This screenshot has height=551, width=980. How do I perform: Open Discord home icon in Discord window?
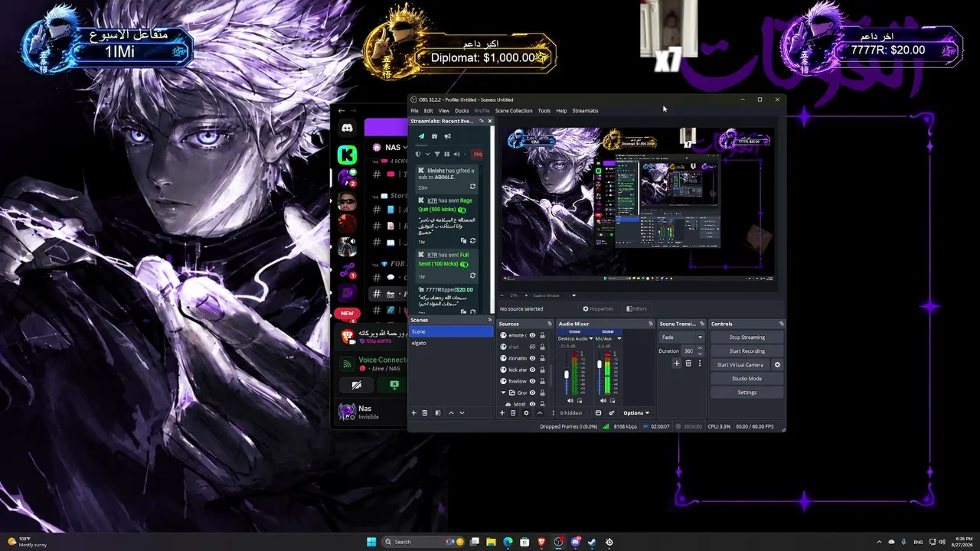point(347,129)
